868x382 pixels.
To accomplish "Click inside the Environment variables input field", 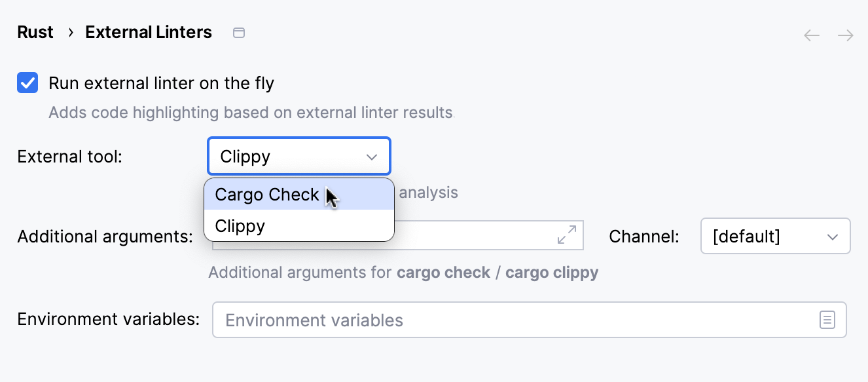I will point(458,319).
